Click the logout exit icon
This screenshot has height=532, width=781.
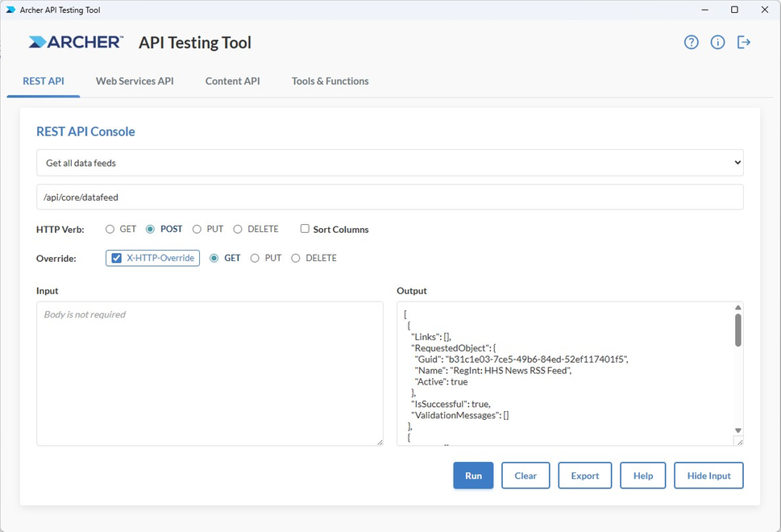pos(744,43)
